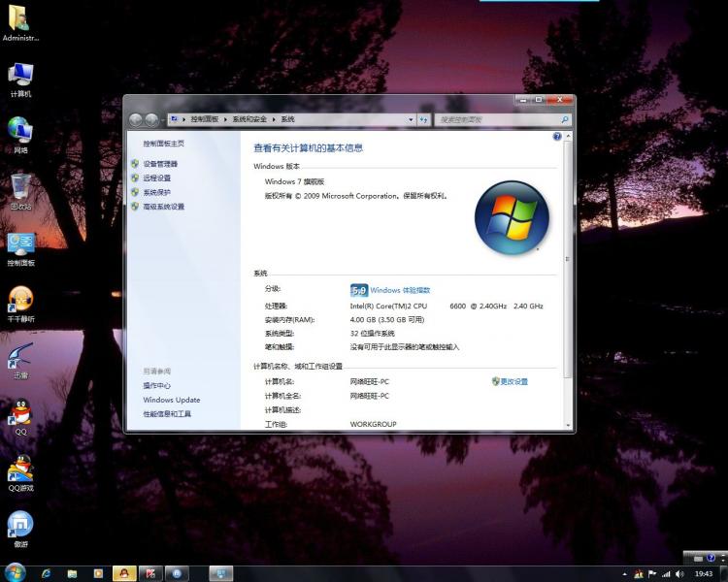Open Windows Explorer folder on taskbar

(x=72, y=573)
